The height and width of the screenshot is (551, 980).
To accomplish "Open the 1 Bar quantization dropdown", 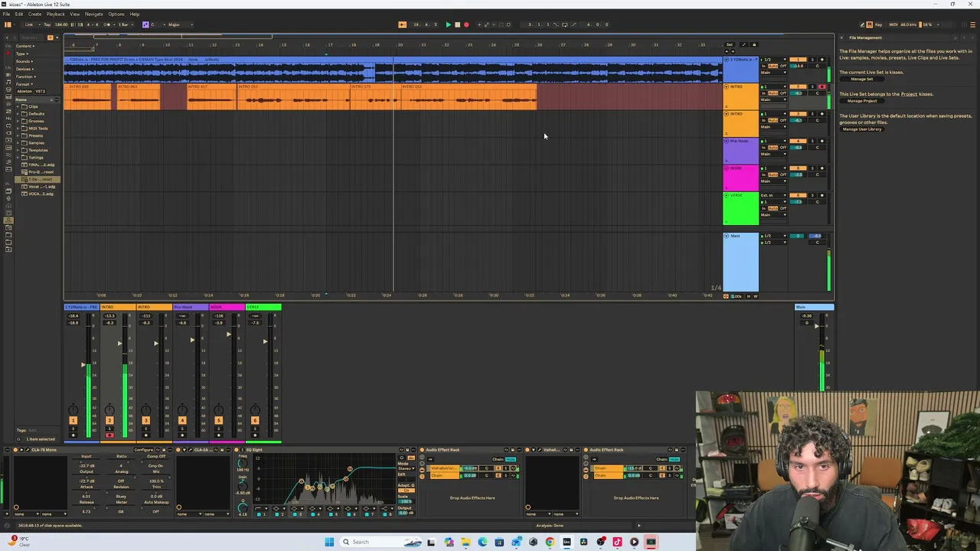I will click(x=124, y=24).
